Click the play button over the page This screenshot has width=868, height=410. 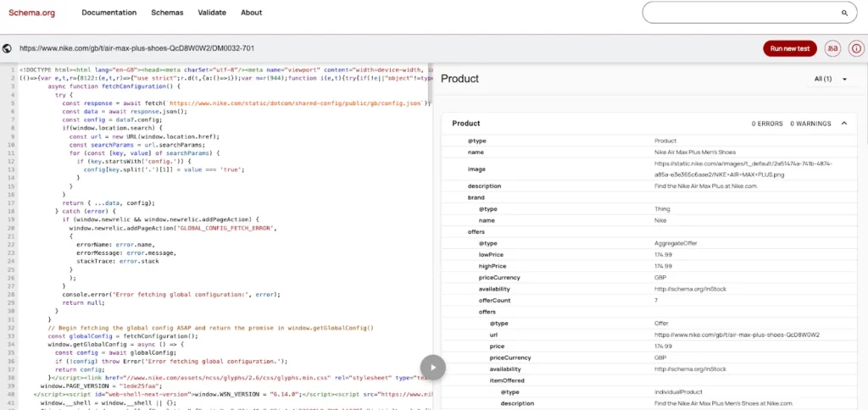pos(433,368)
